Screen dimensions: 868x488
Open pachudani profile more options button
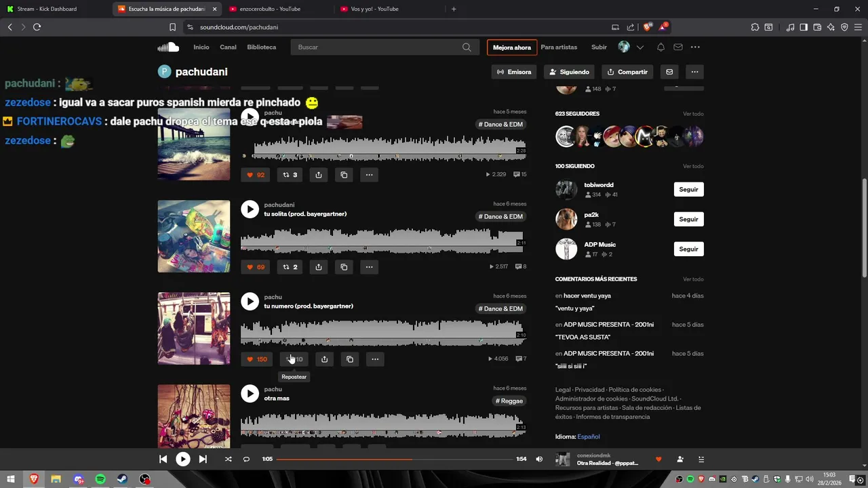click(694, 72)
